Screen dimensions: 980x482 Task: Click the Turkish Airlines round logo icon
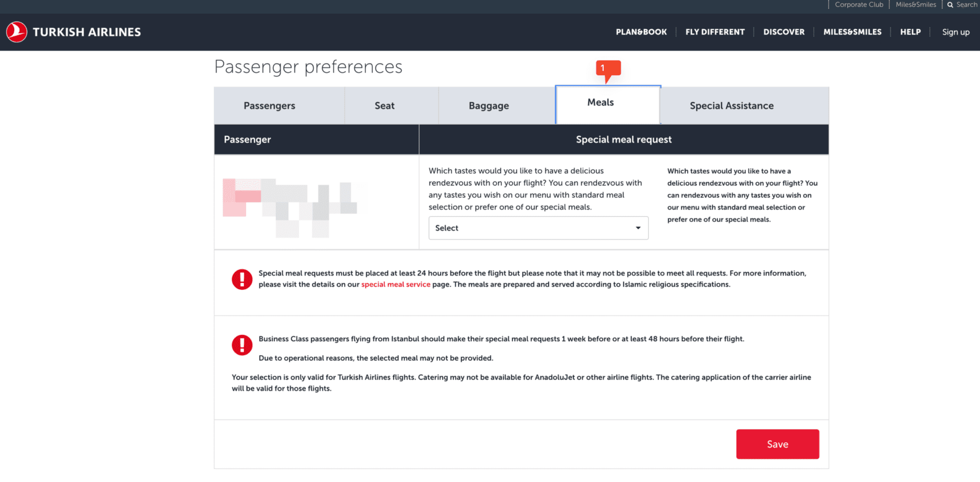point(16,32)
